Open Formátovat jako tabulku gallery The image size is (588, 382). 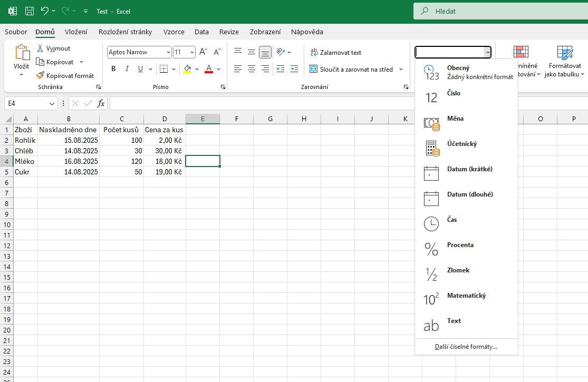565,60
